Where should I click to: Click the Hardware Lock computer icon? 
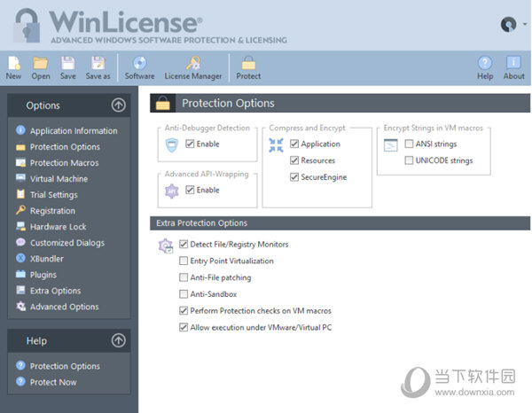[x=20, y=226]
